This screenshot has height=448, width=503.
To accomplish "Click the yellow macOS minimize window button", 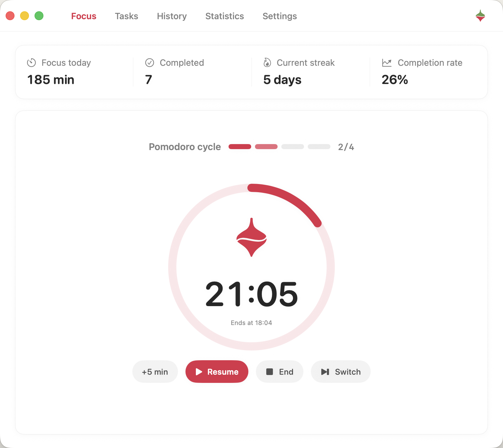I will pos(25,16).
